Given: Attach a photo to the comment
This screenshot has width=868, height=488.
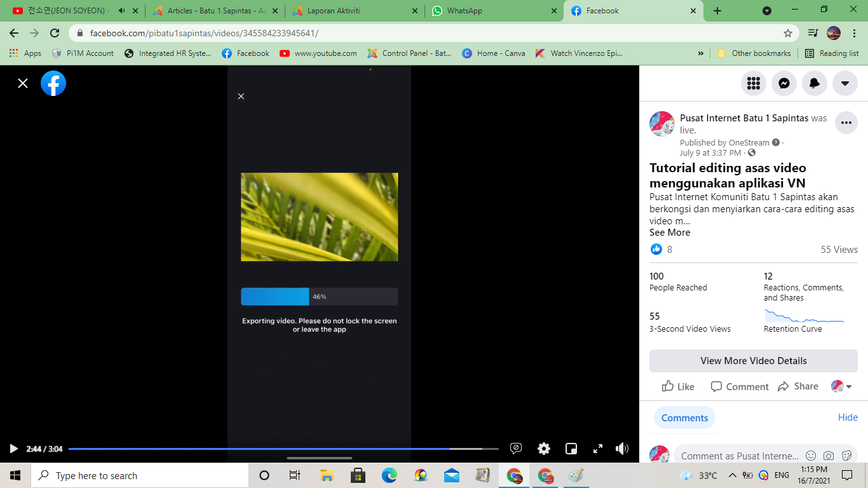Looking at the screenshot, I should click(x=829, y=456).
